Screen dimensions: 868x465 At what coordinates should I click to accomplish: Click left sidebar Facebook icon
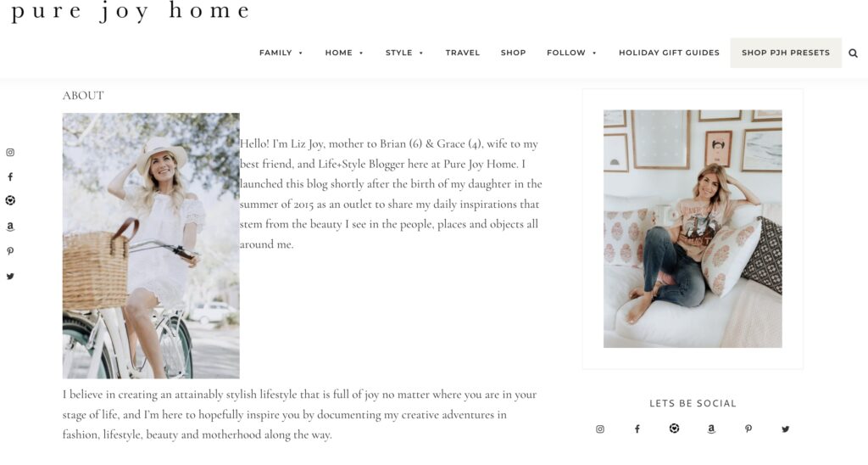[10, 176]
